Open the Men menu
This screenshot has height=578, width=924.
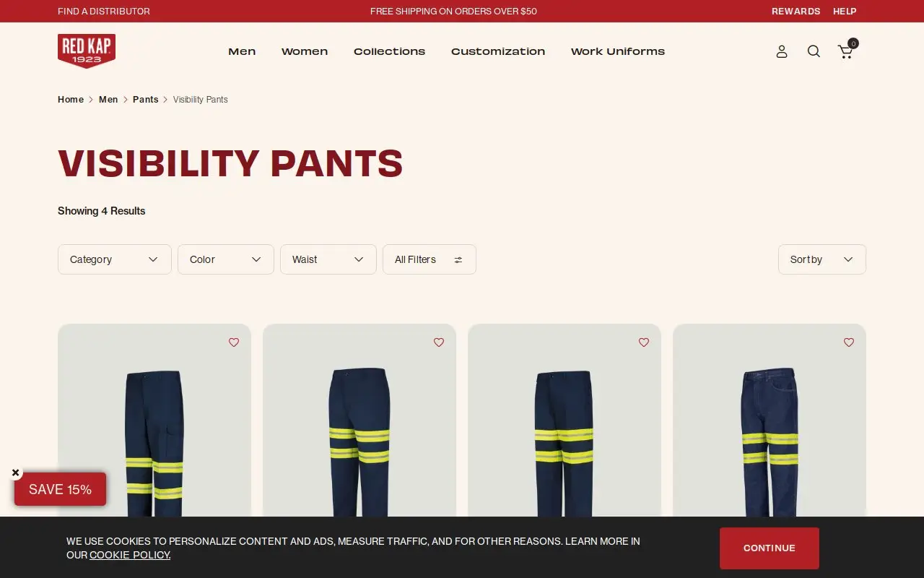click(242, 51)
